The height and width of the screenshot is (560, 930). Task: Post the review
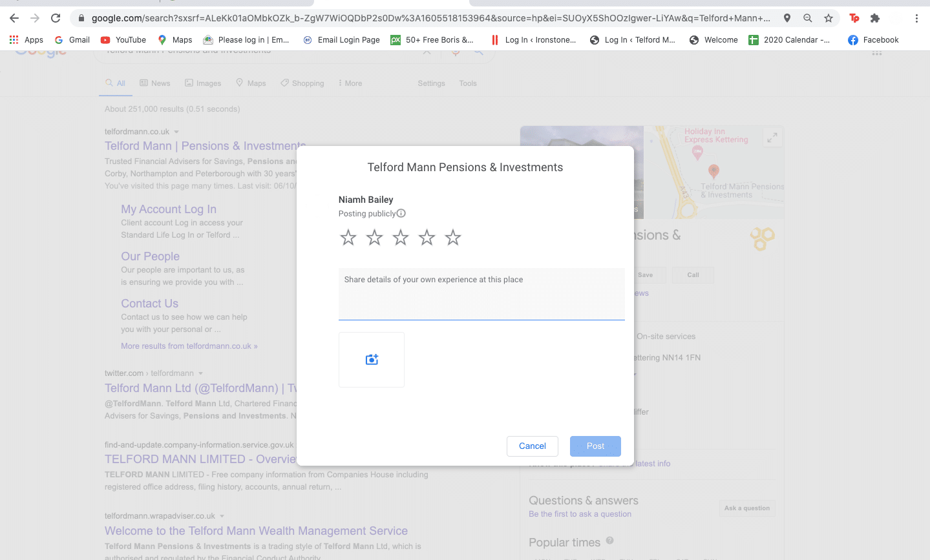595,446
